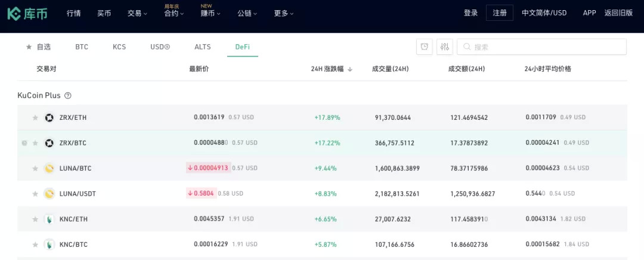This screenshot has width=644, height=260.
Task: Click the search magnifier icon
Action: [466, 47]
